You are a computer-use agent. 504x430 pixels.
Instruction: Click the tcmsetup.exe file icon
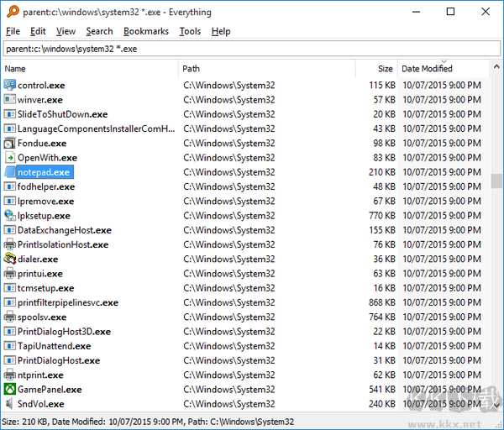[x=9, y=288]
